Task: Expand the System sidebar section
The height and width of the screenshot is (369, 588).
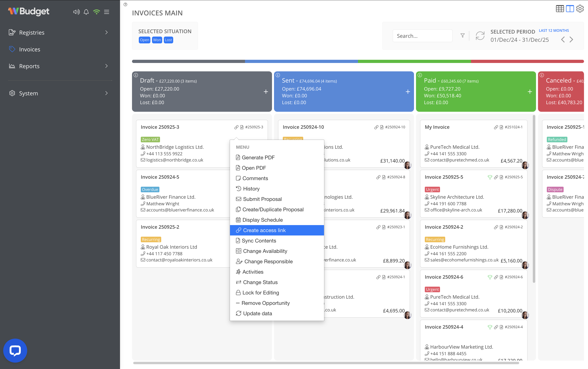Action: 106,93
